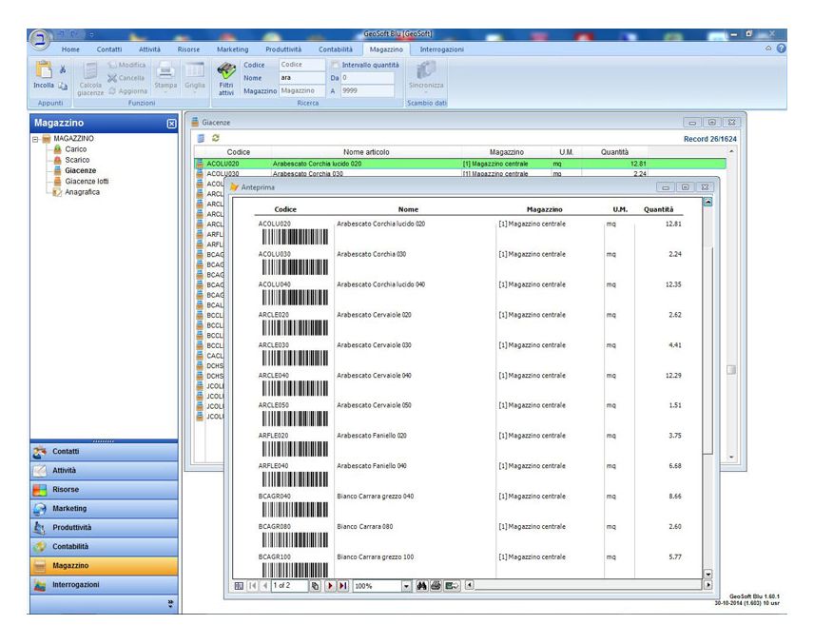The image size is (814, 644).
Task: Click the Cancella button in Funzioni
Action: pos(126,78)
